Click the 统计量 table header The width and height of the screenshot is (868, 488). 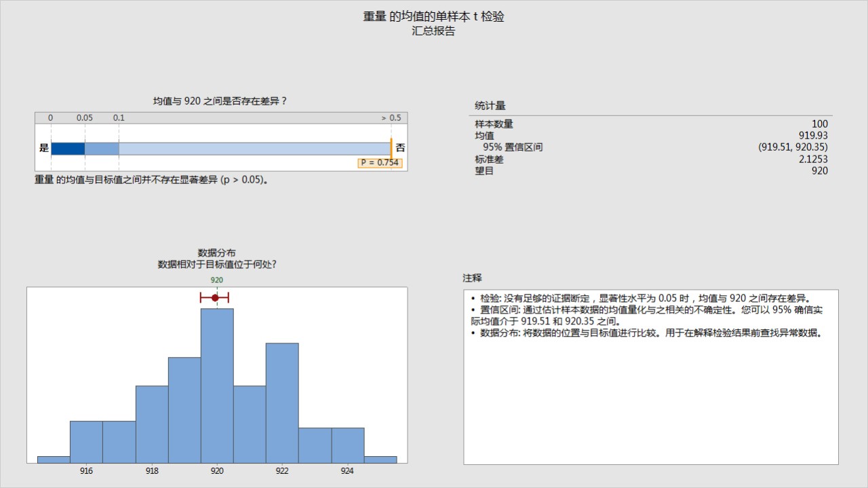point(490,106)
